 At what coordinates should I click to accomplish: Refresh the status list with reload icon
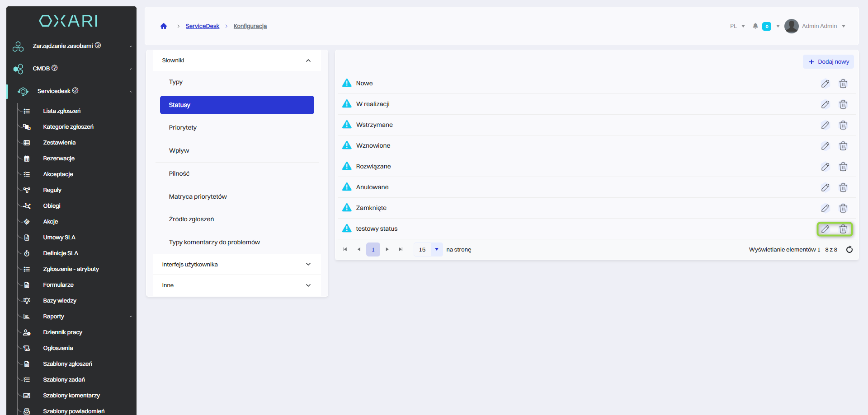(849, 250)
